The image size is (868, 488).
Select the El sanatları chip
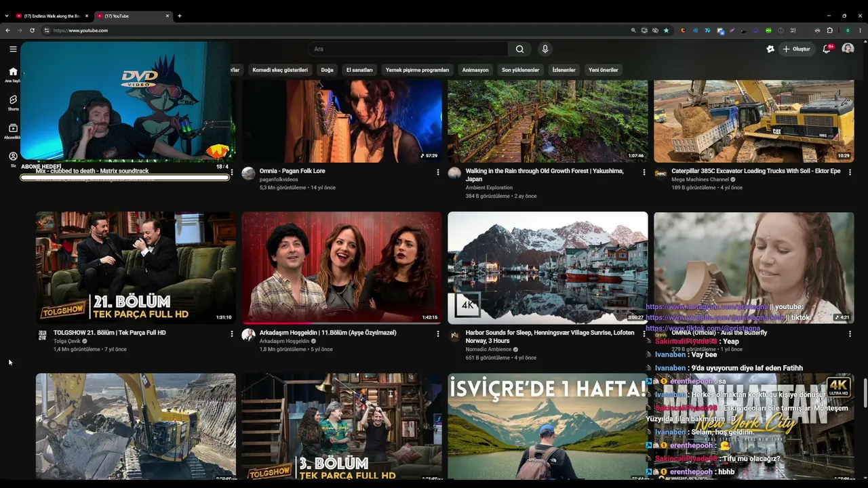[359, 70]
